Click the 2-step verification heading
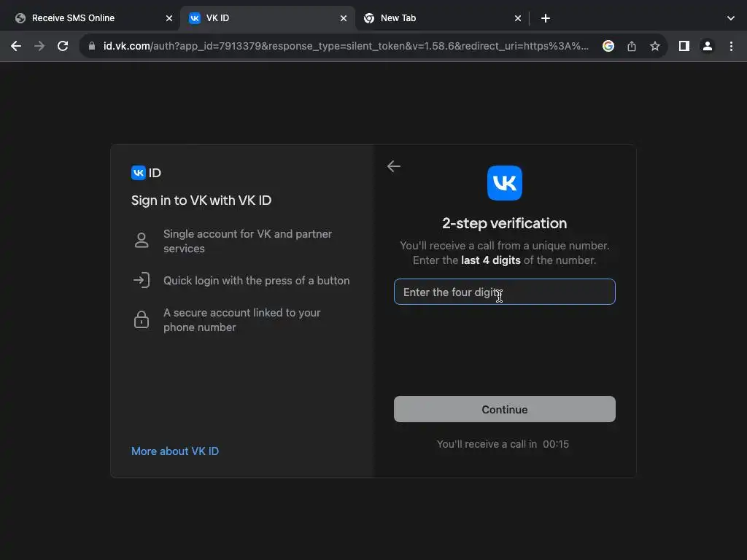The image size is (747, 560). point(505,223)
